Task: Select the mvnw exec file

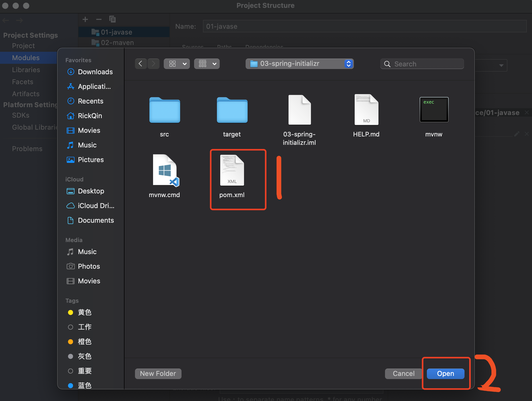Action: (x=434, y=110)
